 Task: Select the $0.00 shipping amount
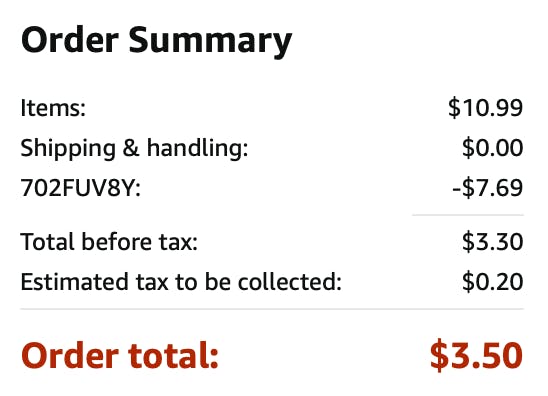(x=492, y=148)
